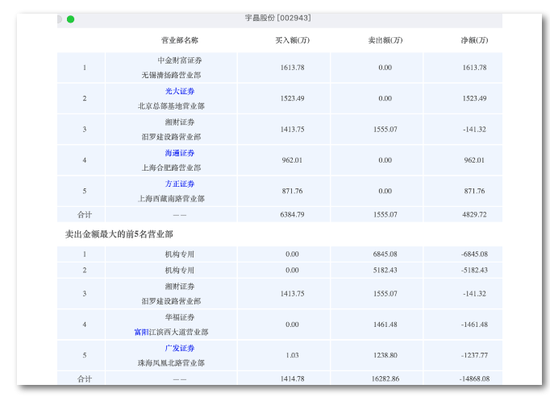Open the 光大证券 link
Image resolution: width=550 pixels, height=397 pixels.
click(180, 91)
